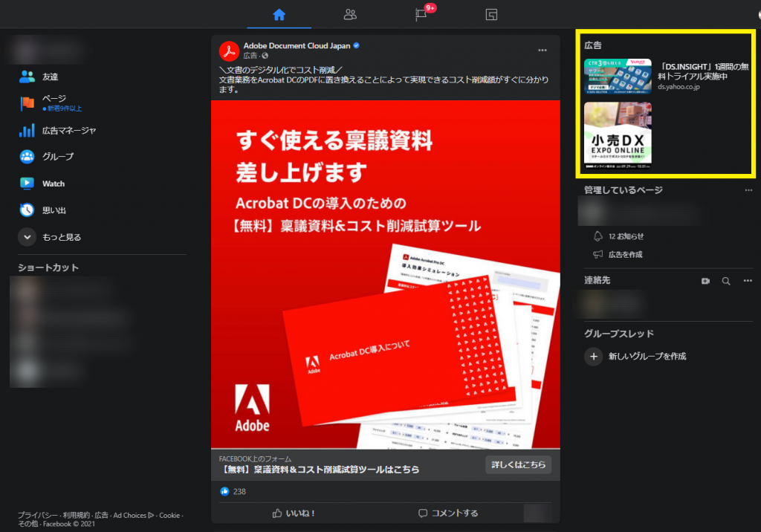
Task: Open the Adobe post options menu
Action: [542, 50]
